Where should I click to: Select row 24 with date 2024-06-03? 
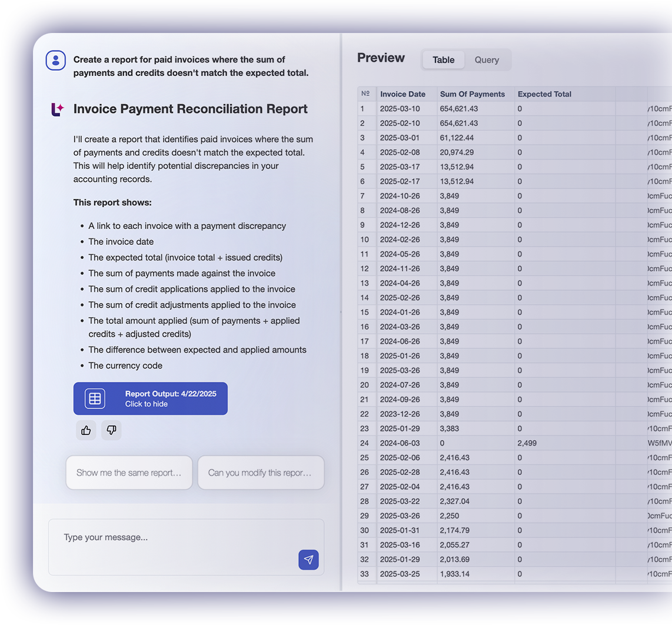pos(400,443)
